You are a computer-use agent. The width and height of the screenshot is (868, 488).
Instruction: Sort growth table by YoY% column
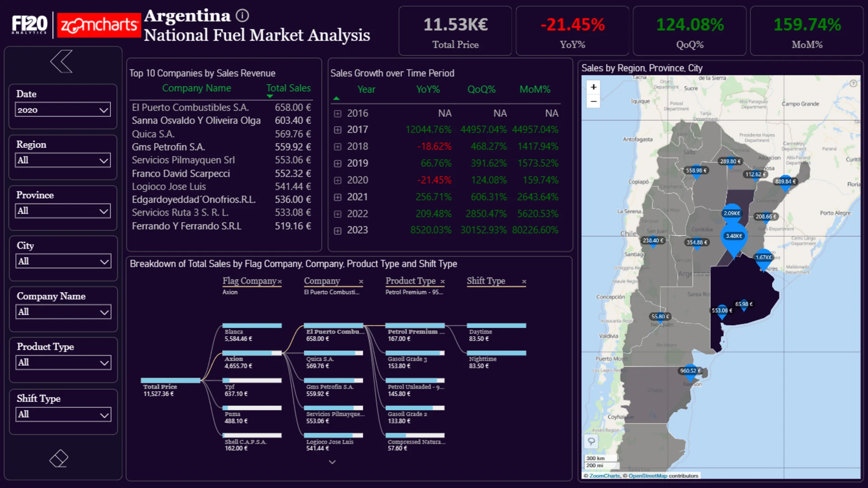[428, 89]
